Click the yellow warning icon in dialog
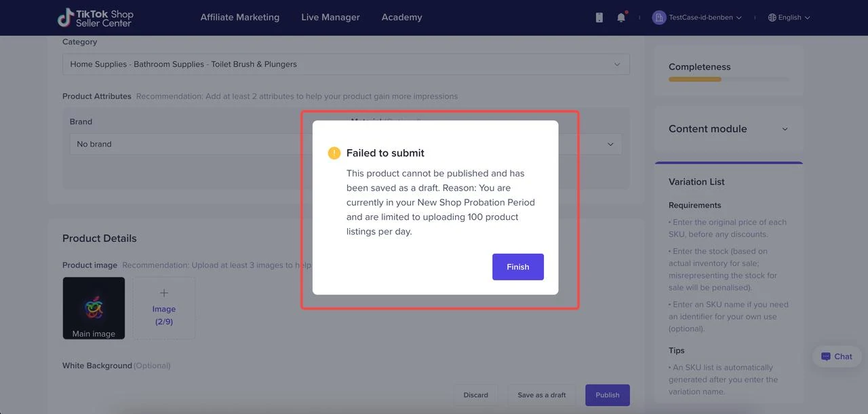Image resolution: width=868 pixels, height=414 pixels. 334,153
